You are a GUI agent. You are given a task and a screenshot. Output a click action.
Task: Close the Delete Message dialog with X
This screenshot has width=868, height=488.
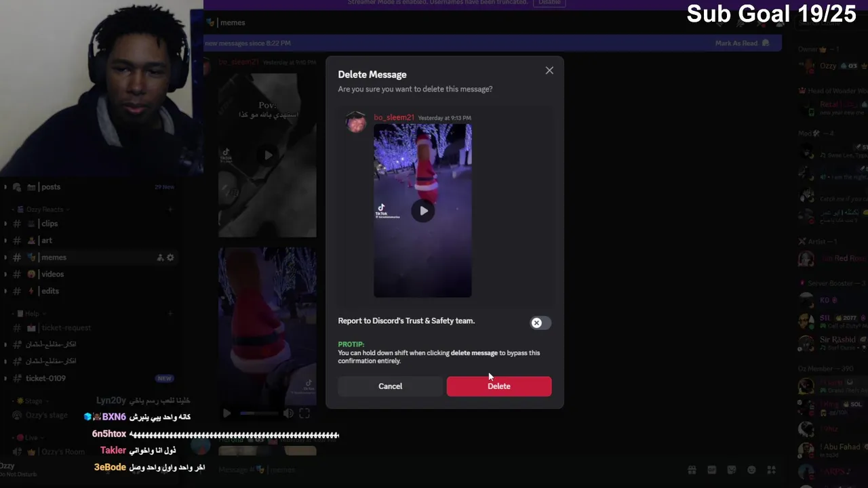coord(549,70)
